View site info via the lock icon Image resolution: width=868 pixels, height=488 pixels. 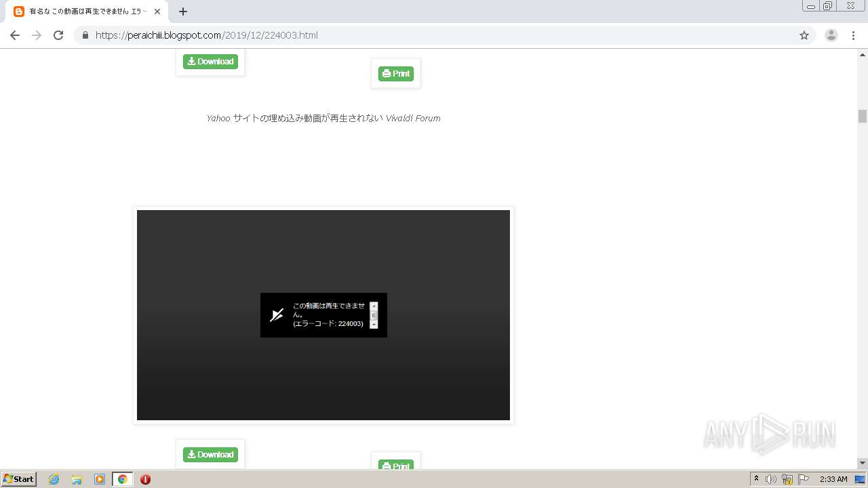coord(85,35)
